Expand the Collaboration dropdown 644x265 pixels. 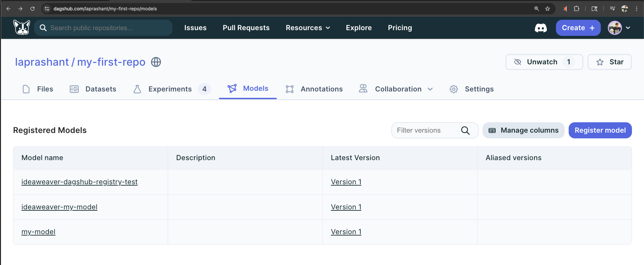coord(396,89)
